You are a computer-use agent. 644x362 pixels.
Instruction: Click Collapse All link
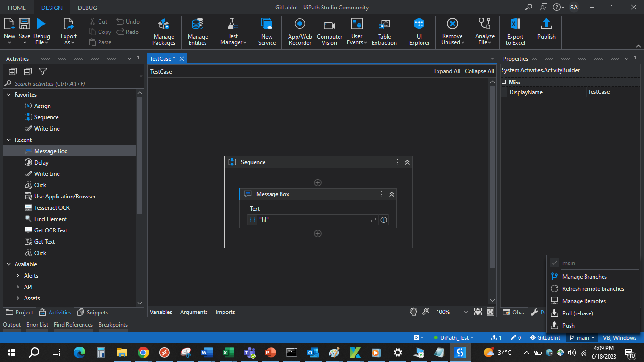click(x=479, y=71)
